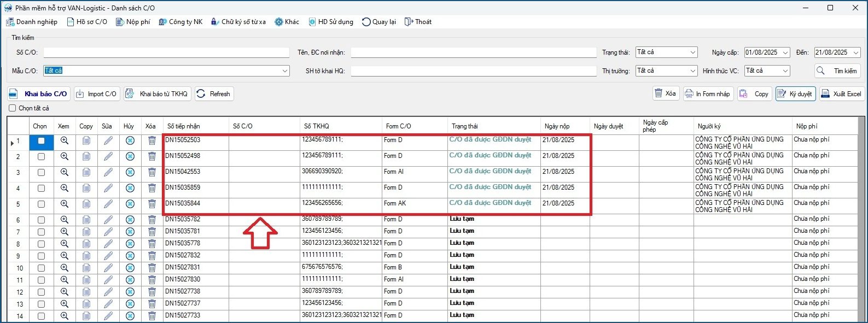View details of row DN15052503 magnifier

coord(65,141)
